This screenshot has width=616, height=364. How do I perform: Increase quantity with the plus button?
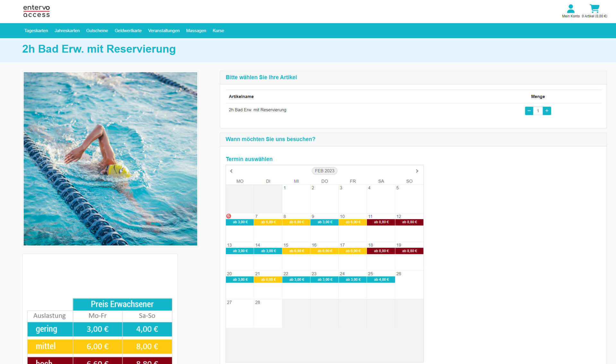[547, 111]
